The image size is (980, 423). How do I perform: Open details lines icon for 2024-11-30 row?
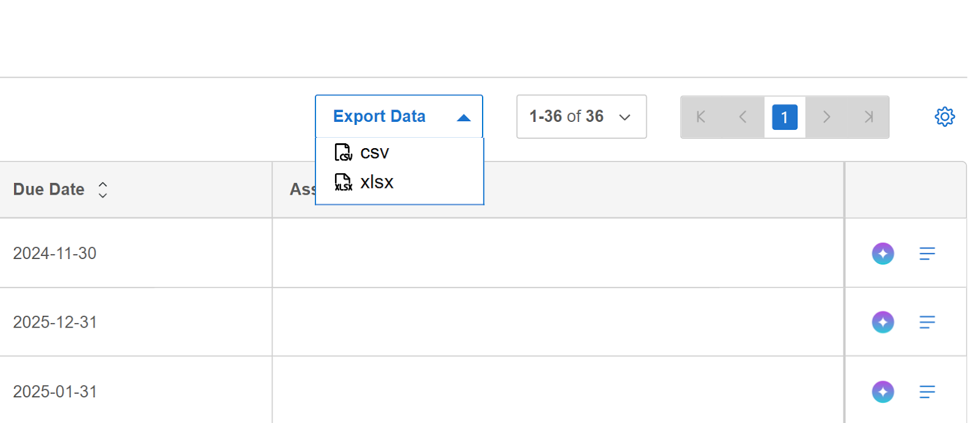click(927, 253)
